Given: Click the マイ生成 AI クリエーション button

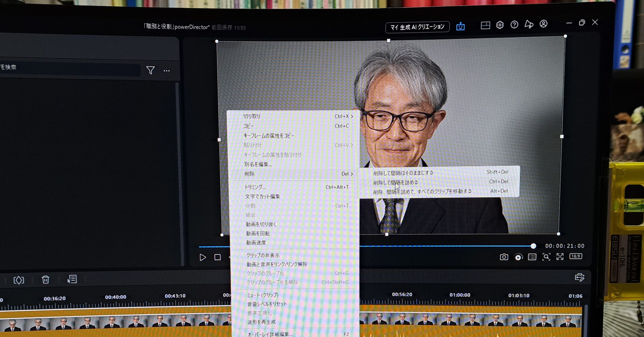Looking at the screenshot, I should pyautogui.click(x=417, y=27).
